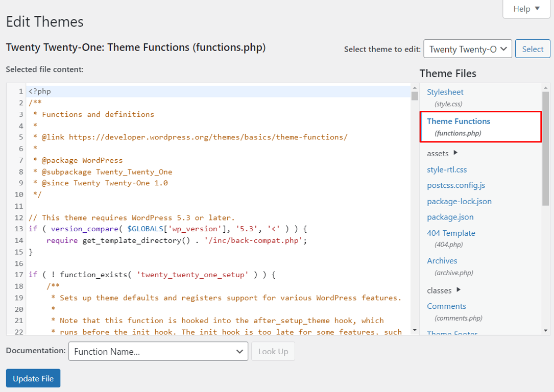Open the package-lock.json file
This screenshot has width=554, height=392.
pyautogui.click(x=459, y=201)
